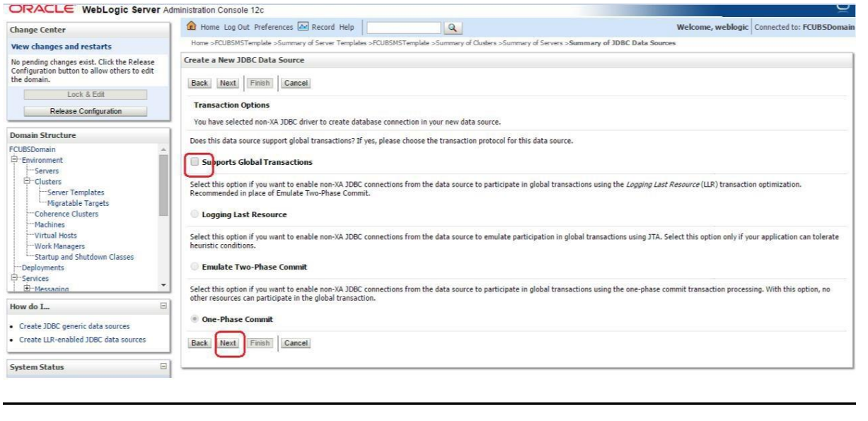This screenshot has height=421, width=868.
Task: Select Startup and Shutdown Classes item
Action: (84, 257)
